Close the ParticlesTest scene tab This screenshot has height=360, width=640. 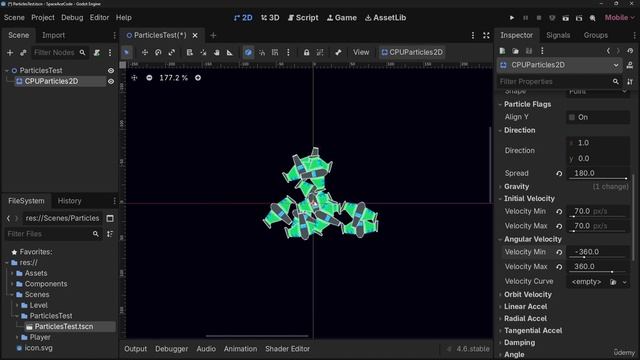[x=195, y=36]
